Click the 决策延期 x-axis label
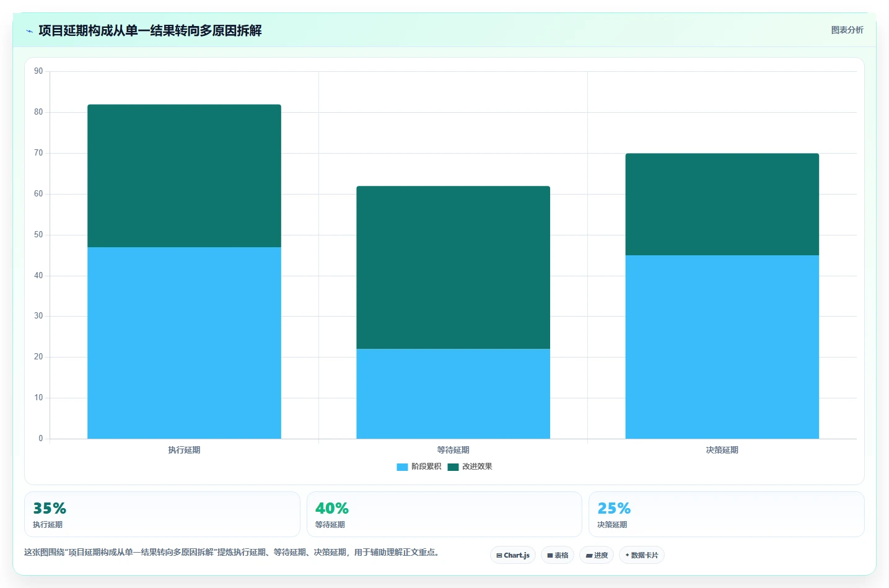Viewport: 889px width, 588px height. point(722,450)
